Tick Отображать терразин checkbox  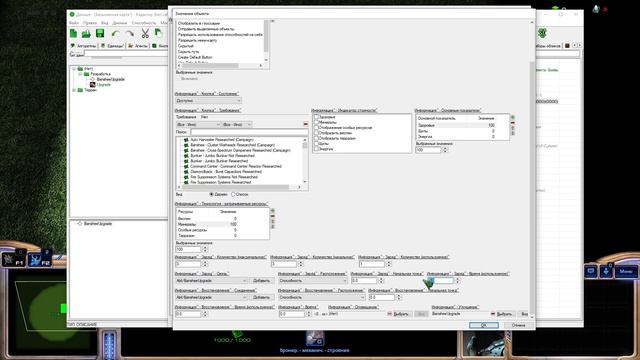click(x=316, y=138)
